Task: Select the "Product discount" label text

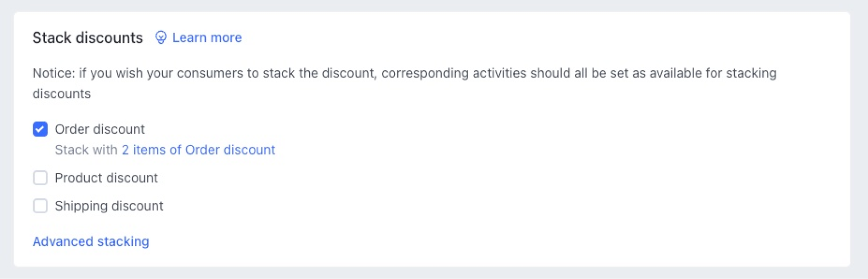Action: tap(106, 177)
